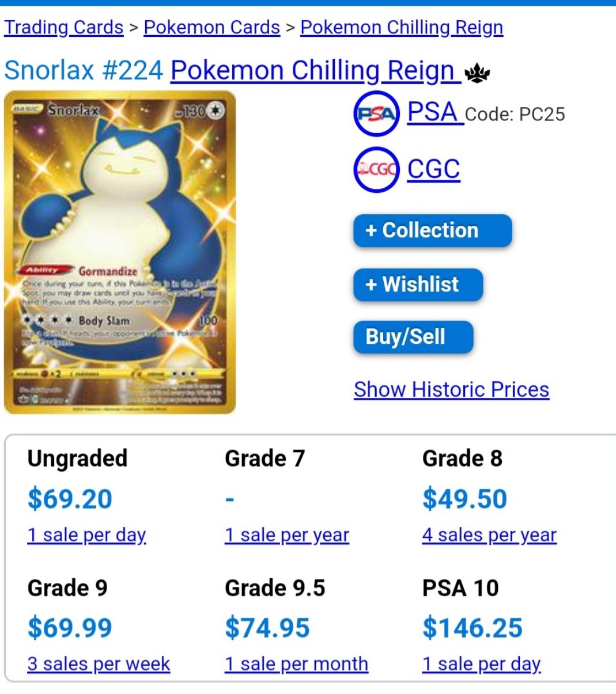
Task: Click the CGC logo icon
Action: pyautogui.click(x=376, y=169)
